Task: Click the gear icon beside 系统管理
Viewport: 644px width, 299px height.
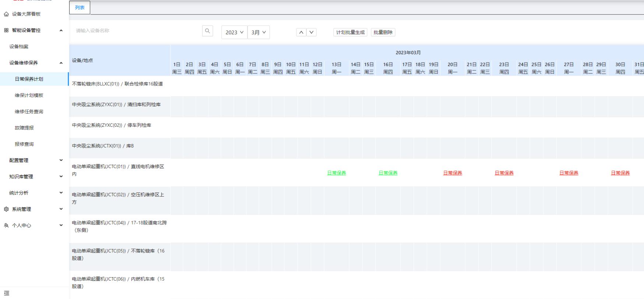Action: (6, 209)
